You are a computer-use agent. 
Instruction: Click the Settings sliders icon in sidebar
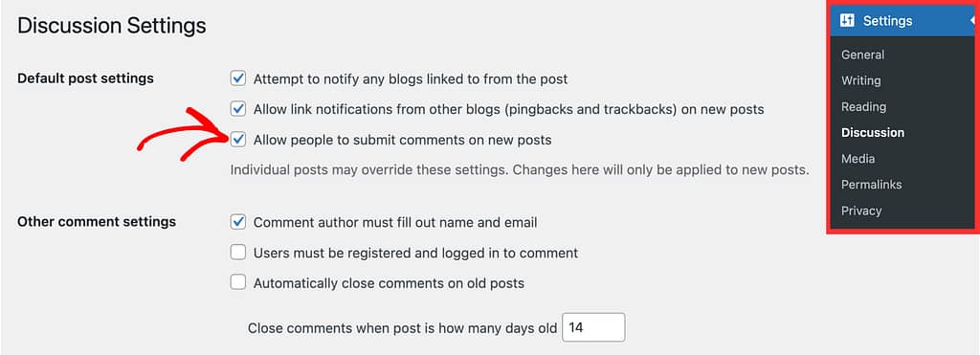click(x=847, y=21)
